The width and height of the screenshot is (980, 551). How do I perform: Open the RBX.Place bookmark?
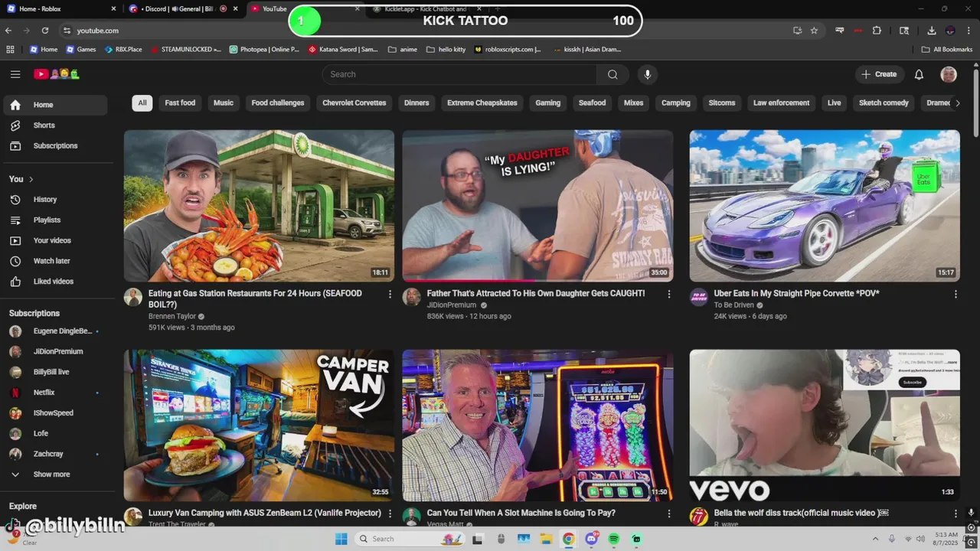(x=122, y=49)
